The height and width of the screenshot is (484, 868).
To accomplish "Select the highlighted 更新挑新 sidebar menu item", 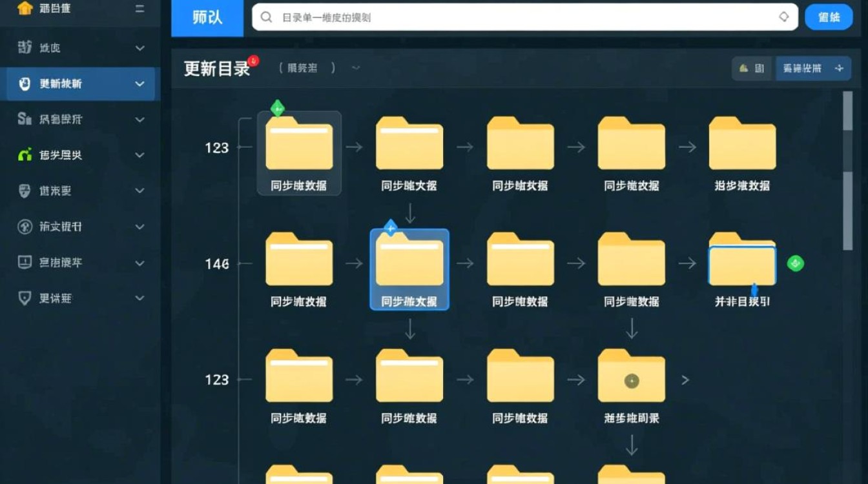I will point(71,84).
